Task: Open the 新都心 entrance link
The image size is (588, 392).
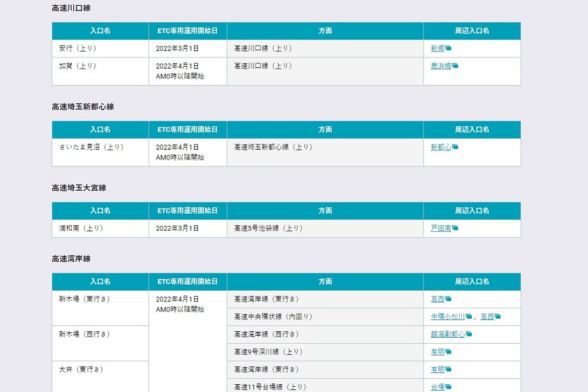Action: point(442,147)
